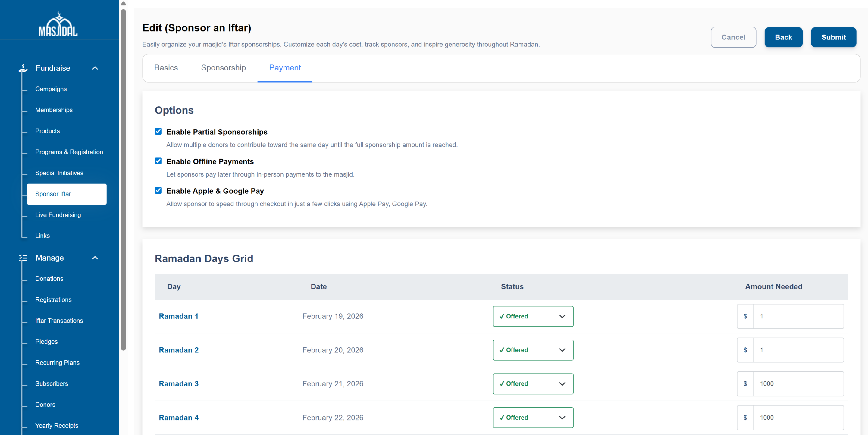Click the sidebar scroll-up arrow

(x=123, y=3)
